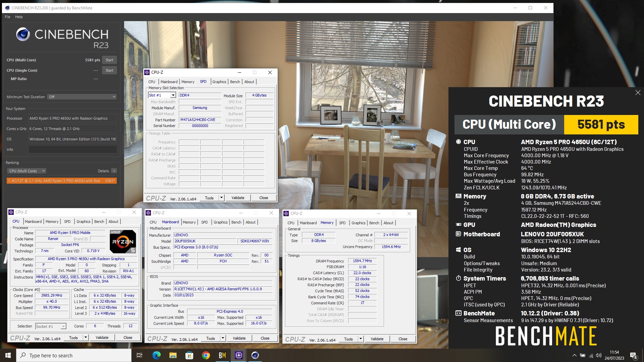Open Task View from the taskbar
Screen dimensions: 644x362
pyautogui.click(x=140, y=355)
